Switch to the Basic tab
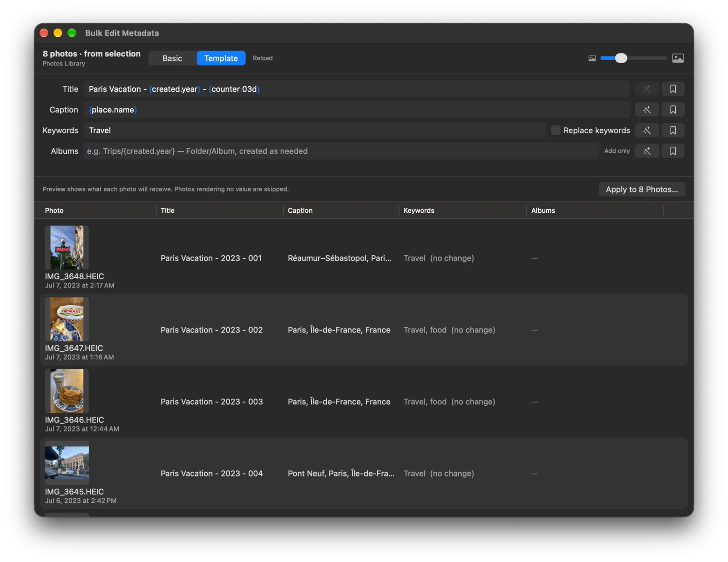728x562 pixels. click(x=172, y=58)
